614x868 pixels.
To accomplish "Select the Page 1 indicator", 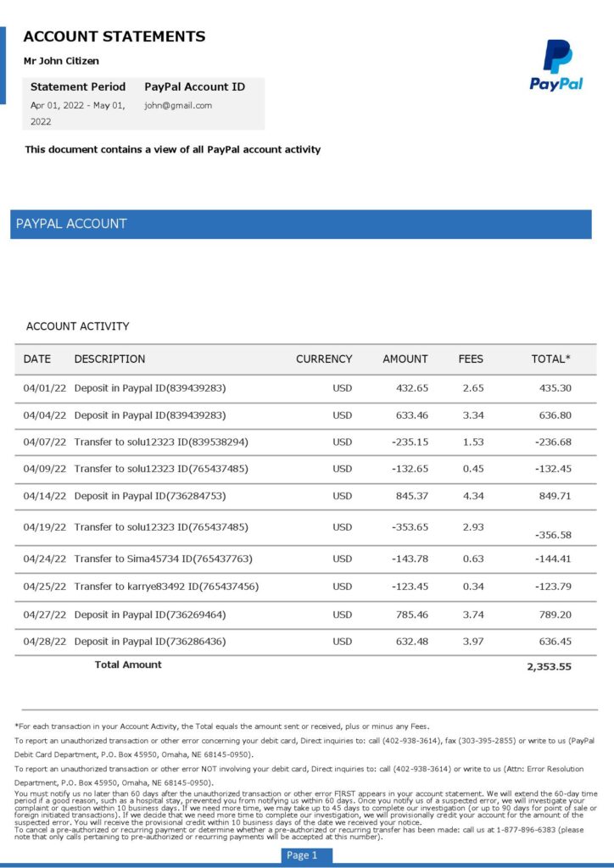I will click(x=302, y=855).
